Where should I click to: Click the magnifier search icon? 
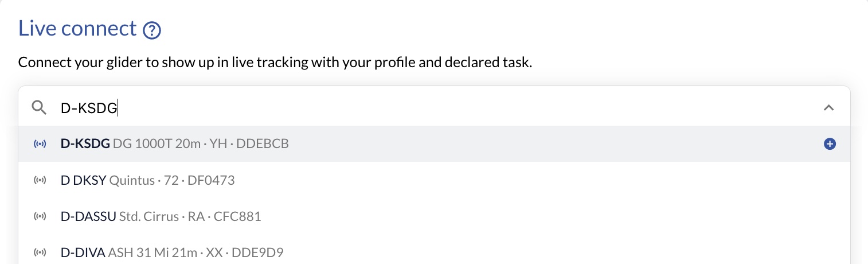tap(39, 107)
